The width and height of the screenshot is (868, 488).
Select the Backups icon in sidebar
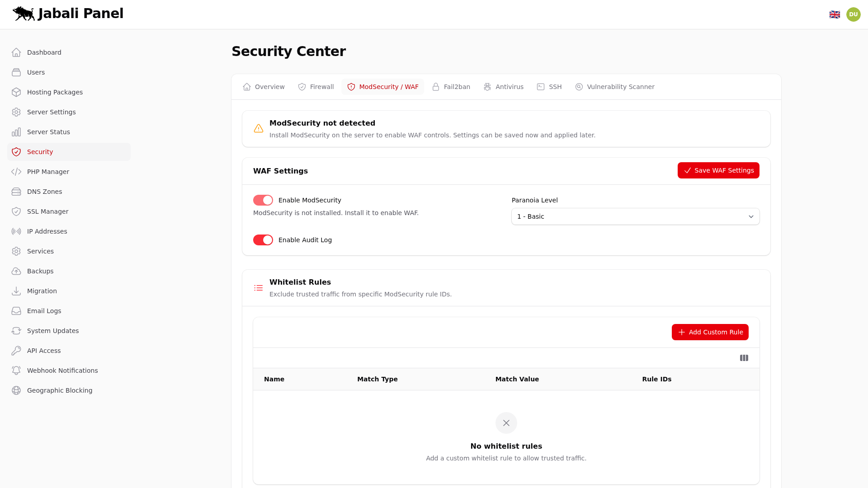pyautogui.click(x=16, y=271)
